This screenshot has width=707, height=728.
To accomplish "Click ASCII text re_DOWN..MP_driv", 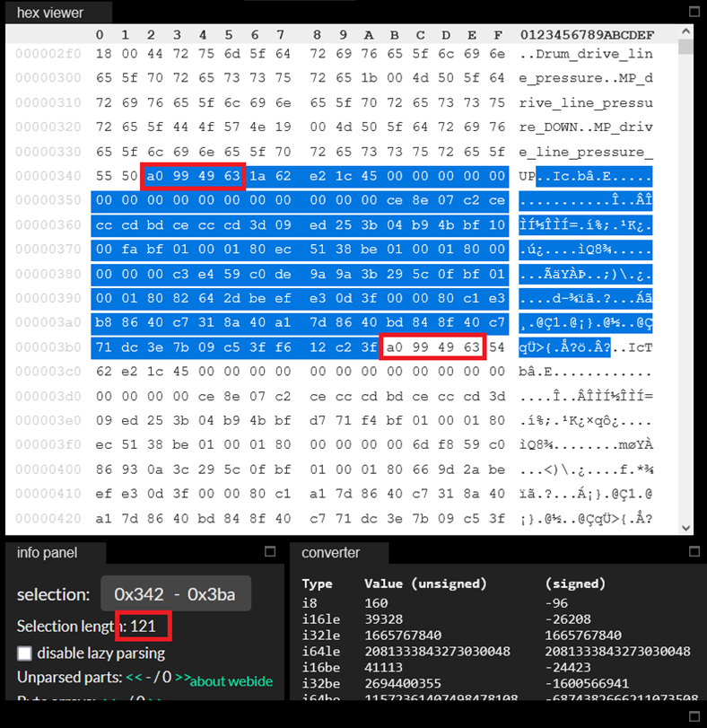I will click(x=586, y=127).
